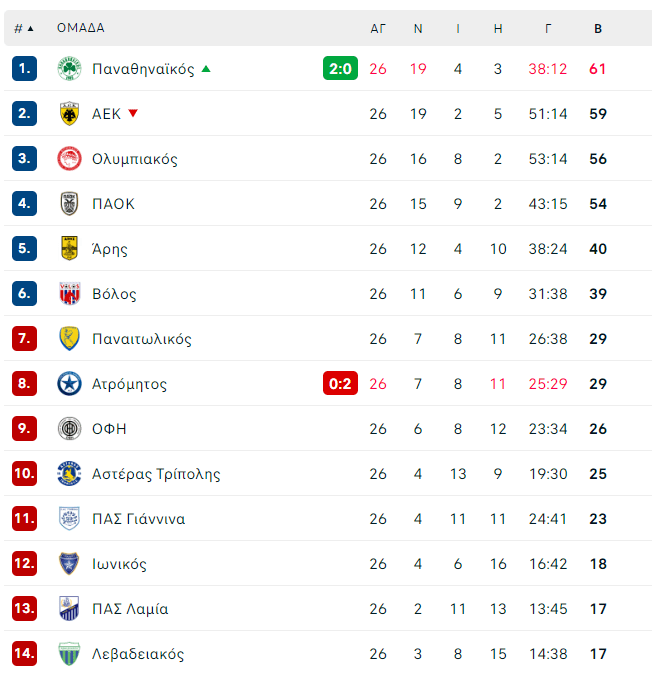Click the blue rank 1 position badge
The image size is (652, 675).
pos(25,69)
